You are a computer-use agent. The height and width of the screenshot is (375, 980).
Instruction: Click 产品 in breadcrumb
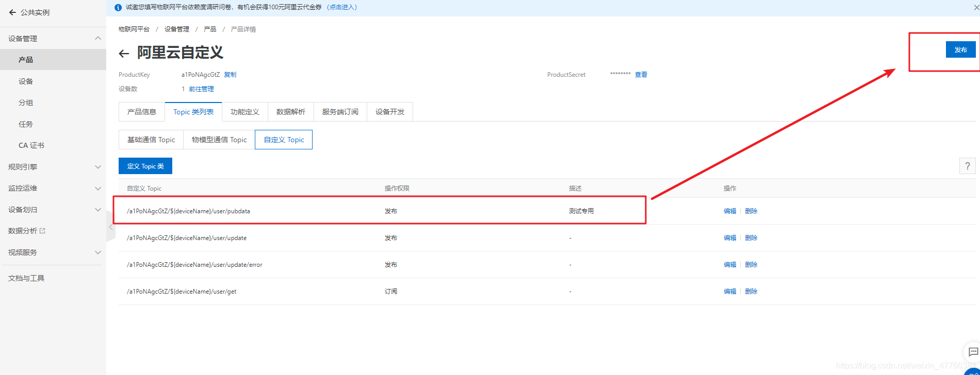coord(210,29)
